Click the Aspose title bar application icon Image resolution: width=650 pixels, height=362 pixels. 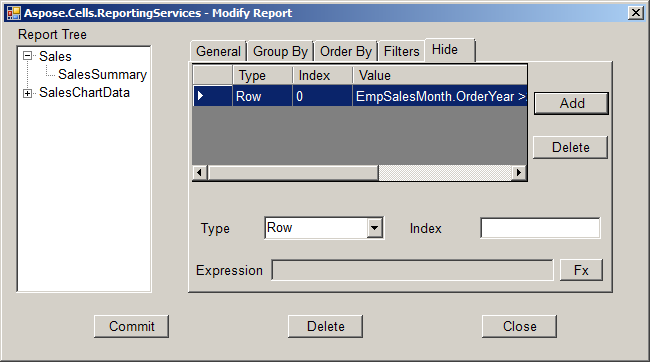[14, 13]
